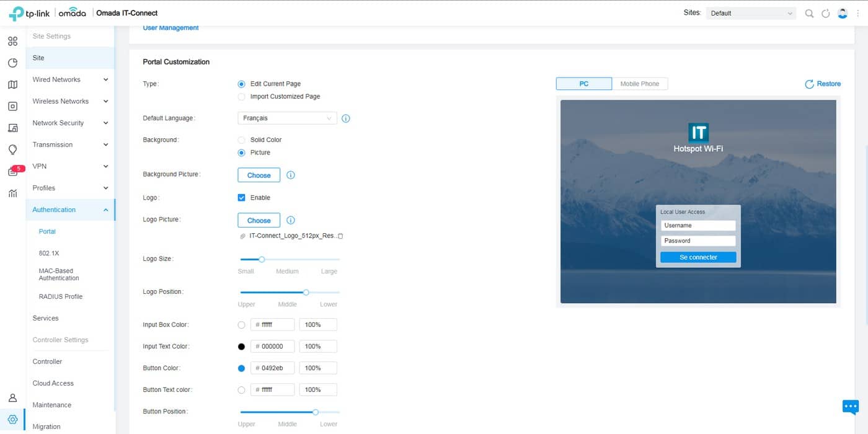Click the Logo Position slider handle
The image size is (868, 434).
pos(306,292)
